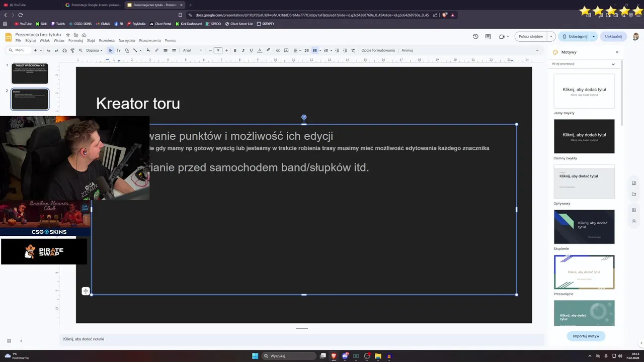Image resolution: width=644 pixels, height=362 pixels.
Task: Open the Text color picker
Action: point(259,50)
